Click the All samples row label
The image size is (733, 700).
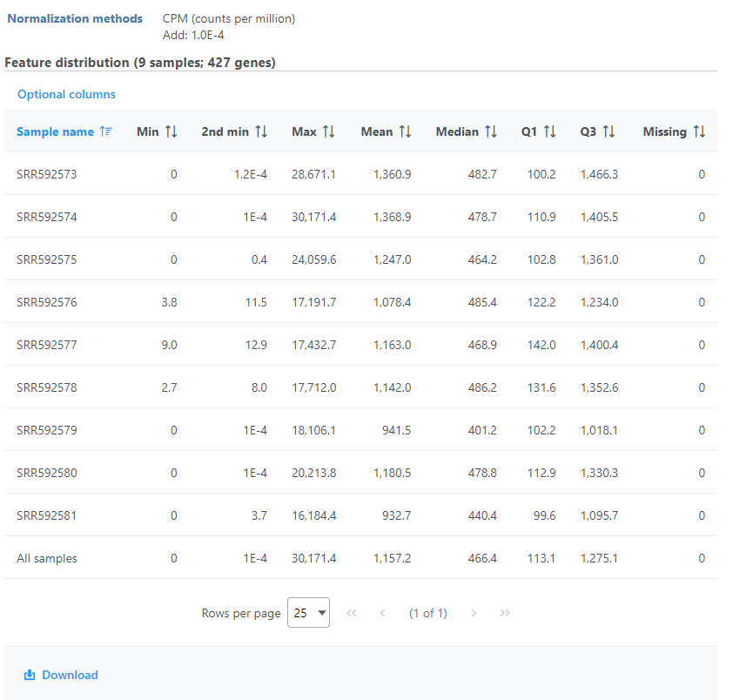(x=47, y=558)
